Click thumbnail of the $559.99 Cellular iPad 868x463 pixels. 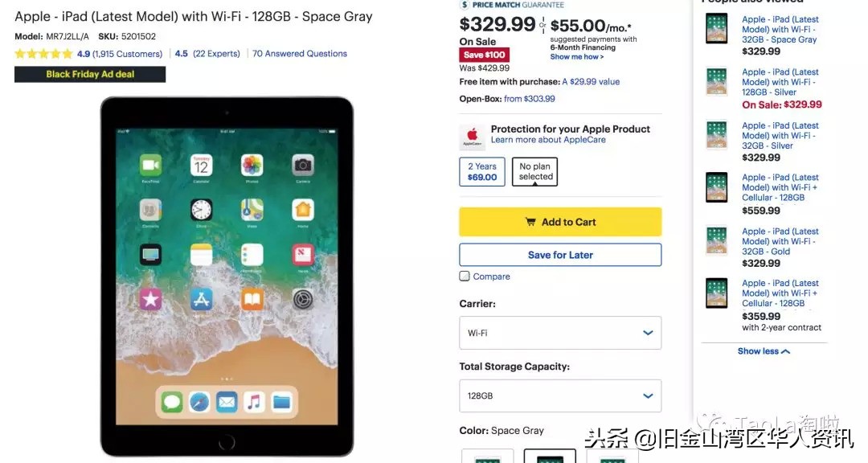716,187
